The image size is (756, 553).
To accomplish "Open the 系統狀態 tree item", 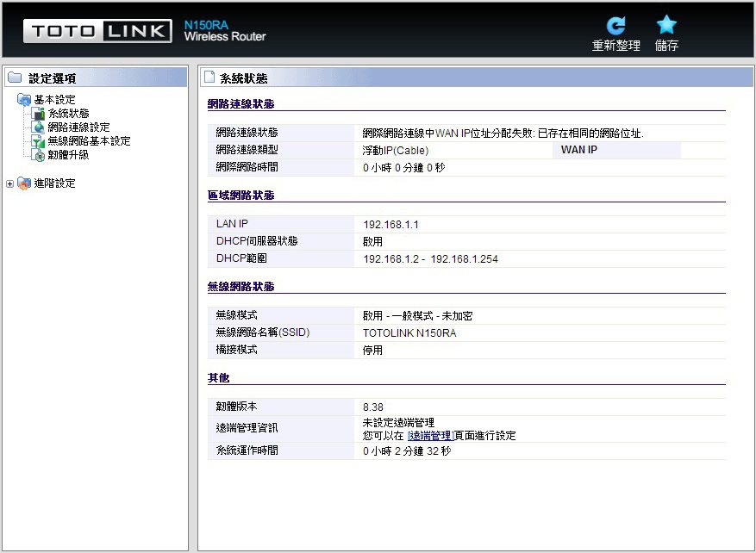I will pos(68,113).
